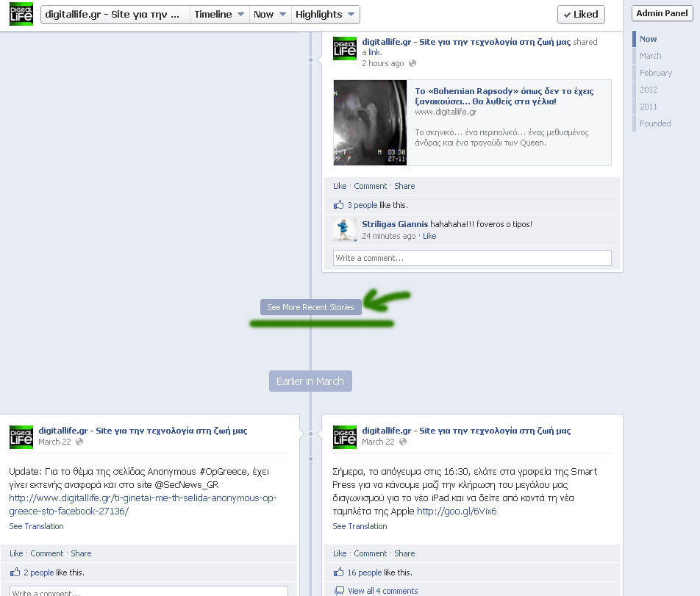This screenshot has width=700, height=596.
Task: Comment on the Anonymous #OpGreece post
Action: [47, 553]
